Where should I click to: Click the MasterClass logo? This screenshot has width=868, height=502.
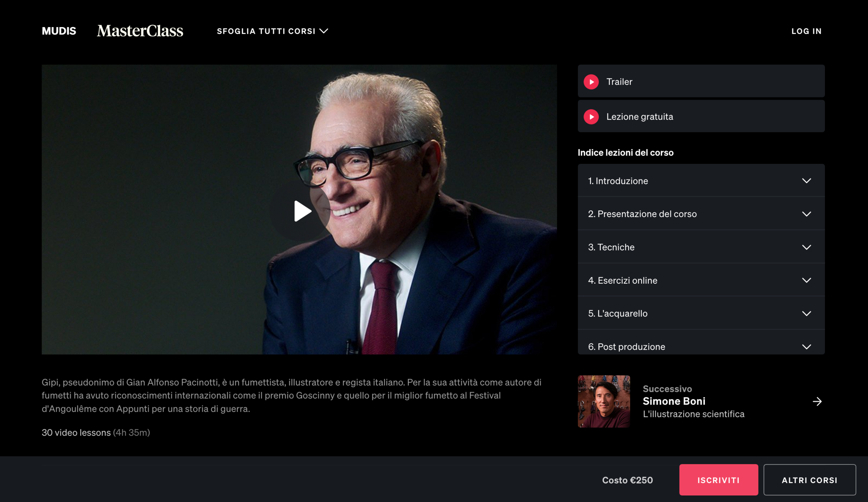click(x=140, y=31)
